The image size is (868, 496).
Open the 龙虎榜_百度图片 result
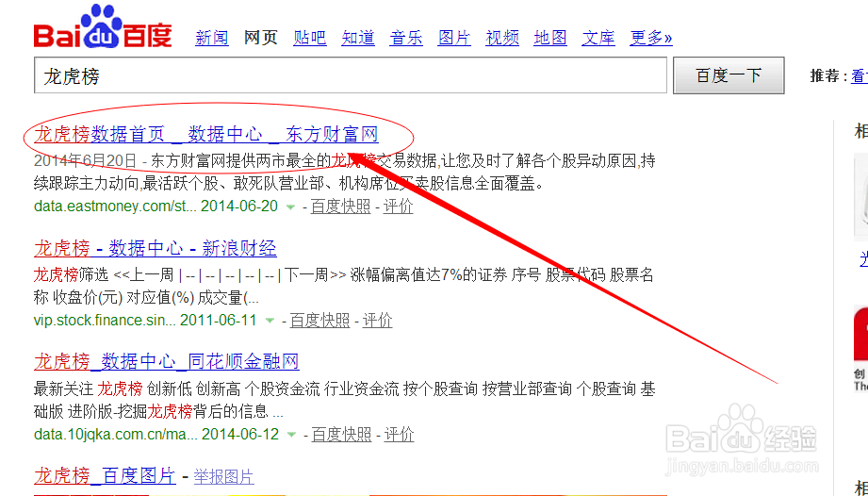coord(106,475)
